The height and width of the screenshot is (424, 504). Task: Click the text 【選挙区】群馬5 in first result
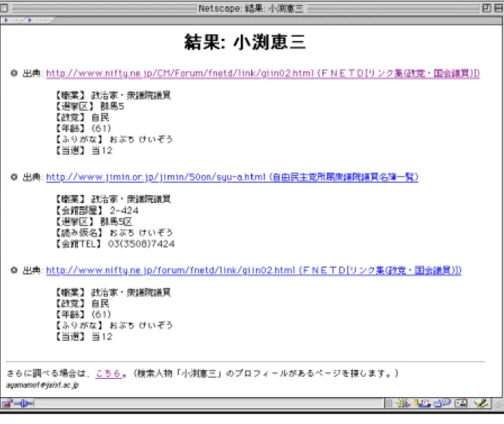pyautogui.click(x=89, y=106)
